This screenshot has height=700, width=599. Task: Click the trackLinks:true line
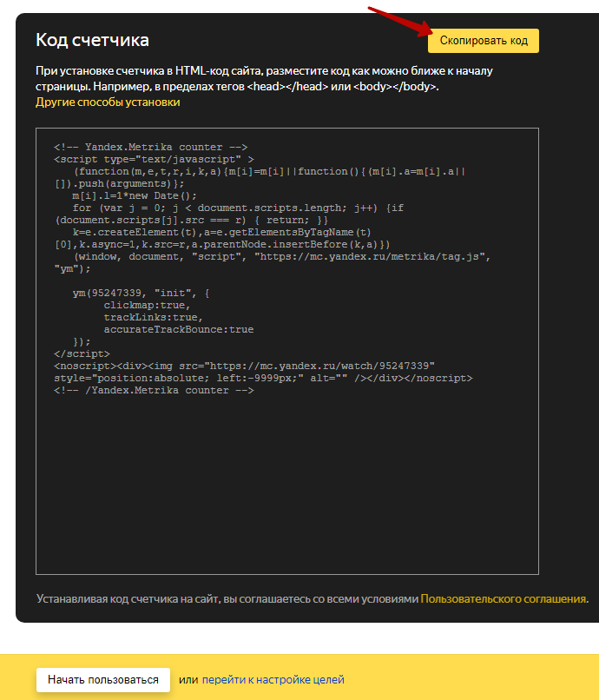154,317
